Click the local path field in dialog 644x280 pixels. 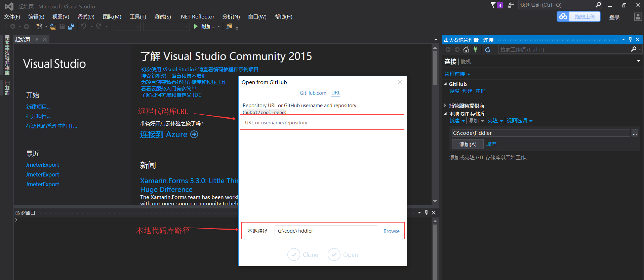coord(326,231)
